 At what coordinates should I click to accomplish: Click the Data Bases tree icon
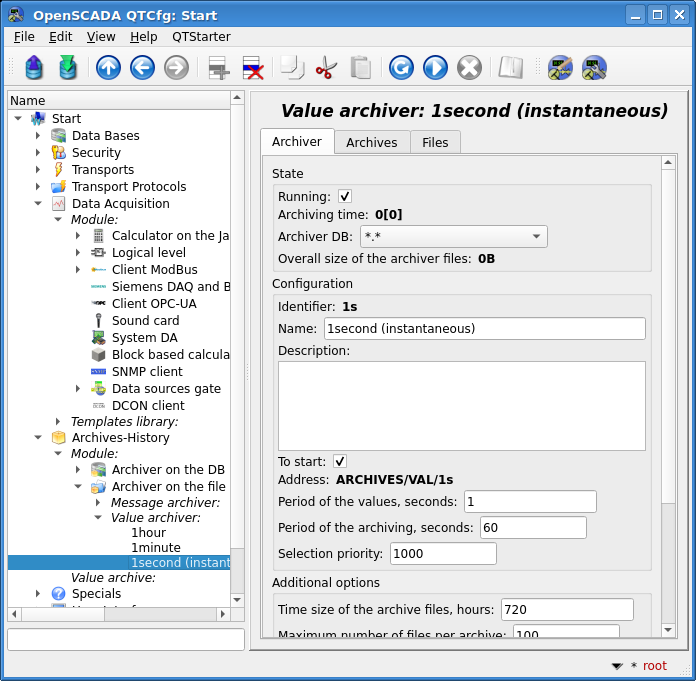pyautogui.click(x=59, y=135)
